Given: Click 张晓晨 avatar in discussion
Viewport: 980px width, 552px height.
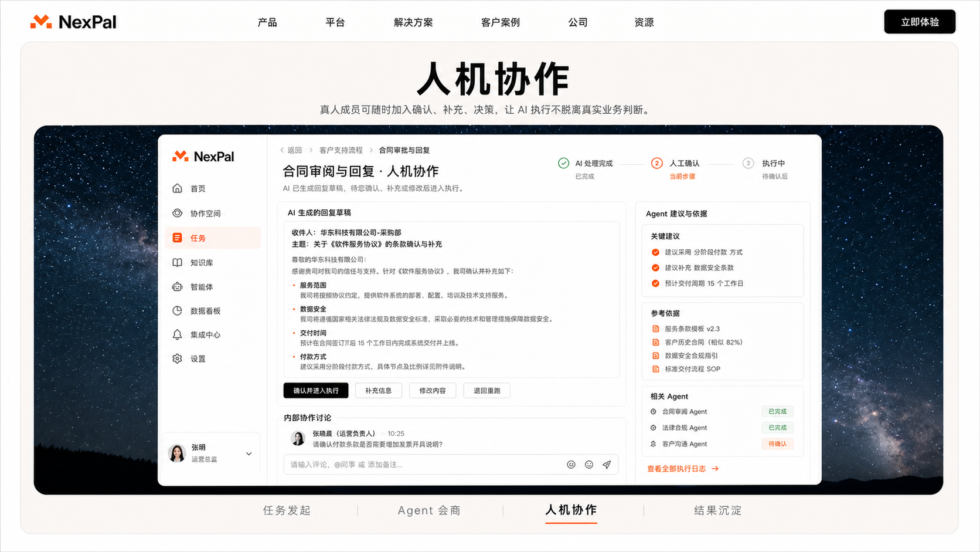Looking at the screenshot, I should 298,438.
